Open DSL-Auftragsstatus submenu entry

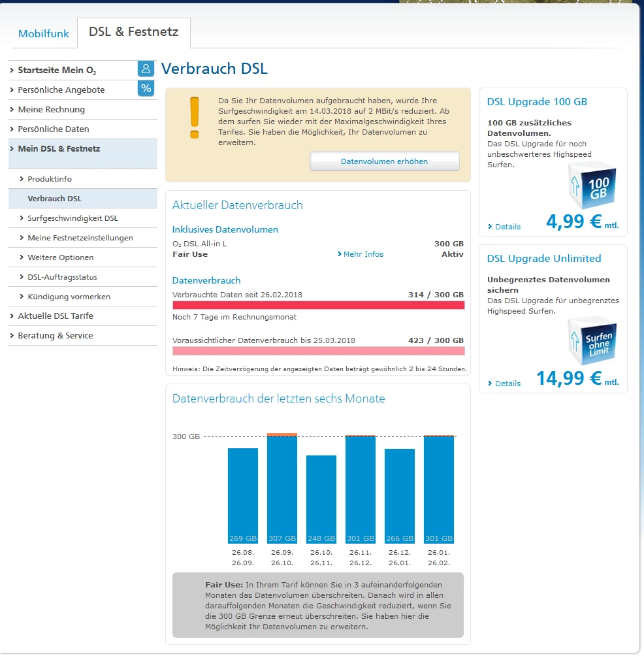(83, 278)
